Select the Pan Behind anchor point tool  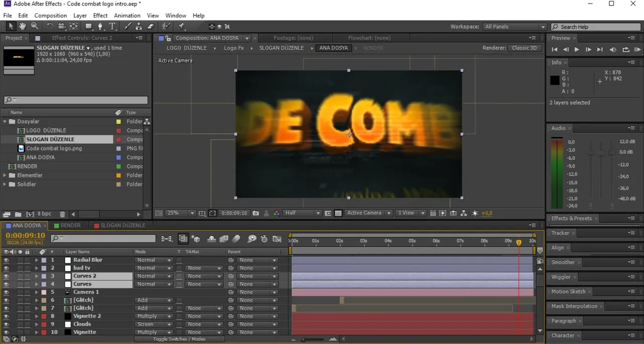pyautogui.click(x=73, y=26)
